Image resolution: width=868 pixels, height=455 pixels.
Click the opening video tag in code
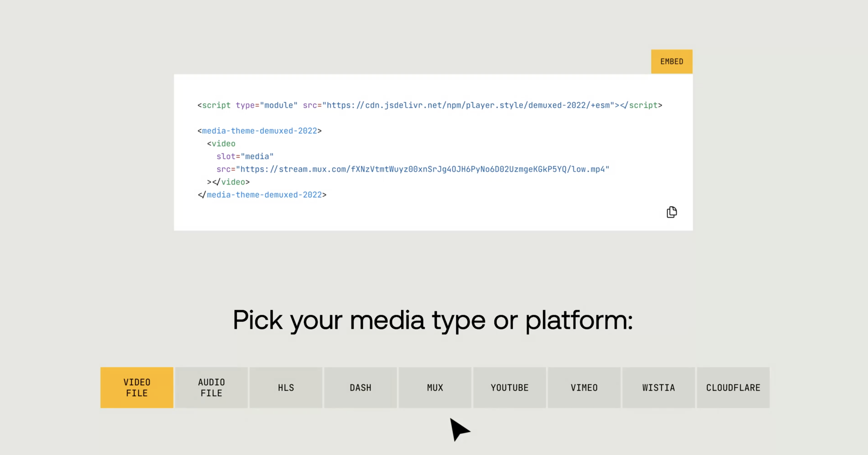click(221, 144)
